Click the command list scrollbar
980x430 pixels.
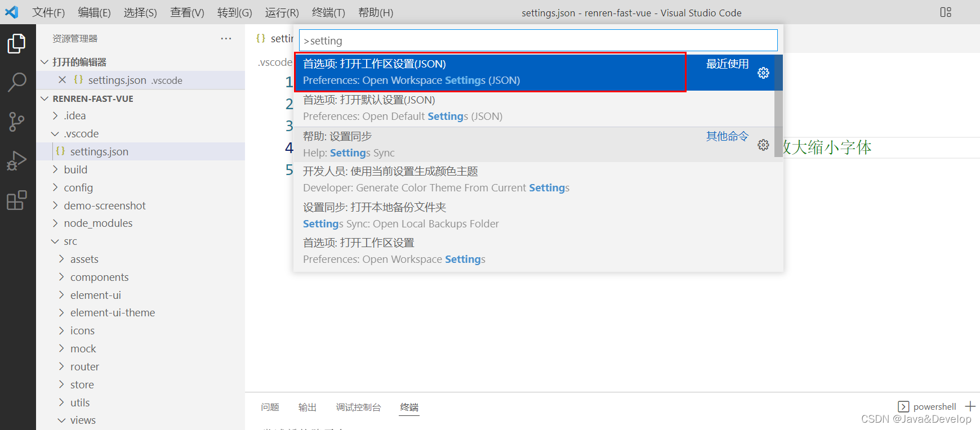tap(778, 106)
